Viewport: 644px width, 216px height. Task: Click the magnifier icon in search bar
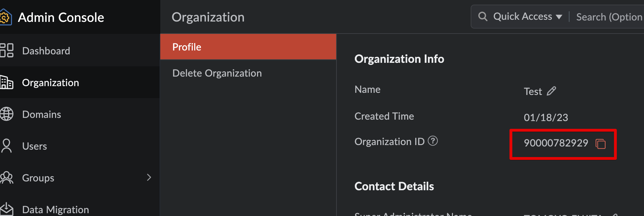(483, 17)
